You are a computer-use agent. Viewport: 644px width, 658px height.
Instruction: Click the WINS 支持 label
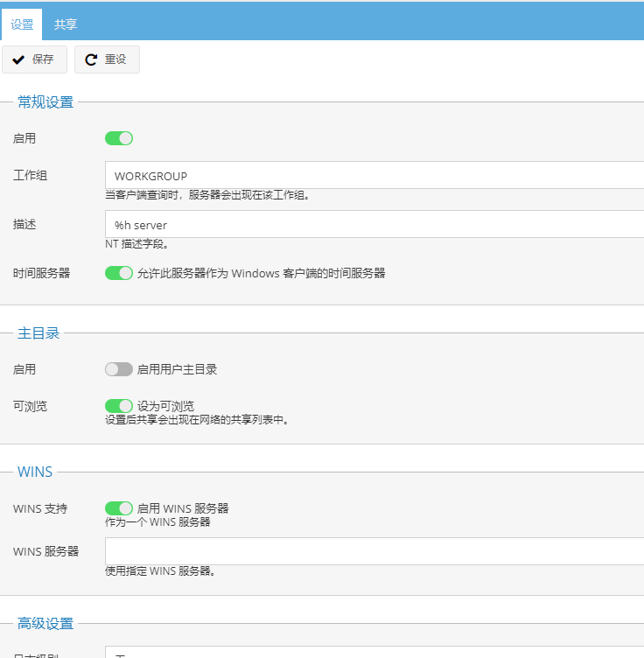point(40,509)
